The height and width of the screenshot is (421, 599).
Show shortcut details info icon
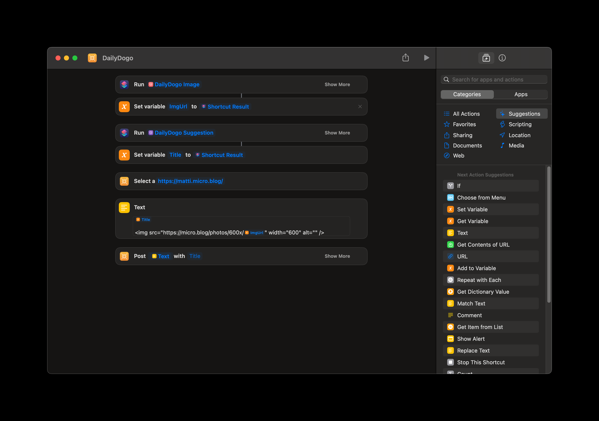pos(502,58)
